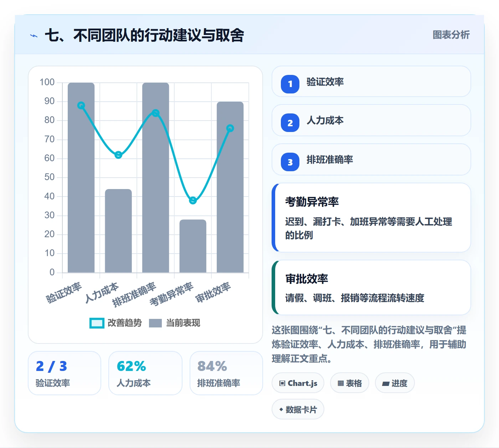Toggle the 改善趋势 legend swatch
Viewport: 499px width, 448px height.
97,323
